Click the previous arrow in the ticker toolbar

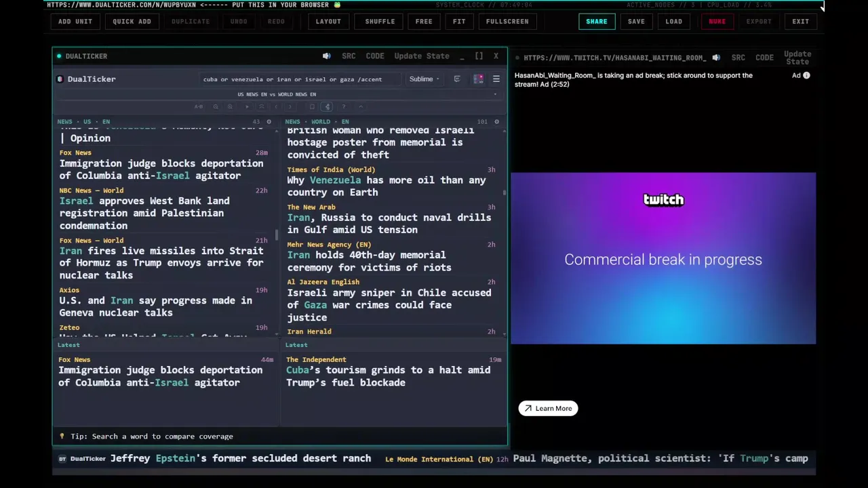click(x=275, y=106)
